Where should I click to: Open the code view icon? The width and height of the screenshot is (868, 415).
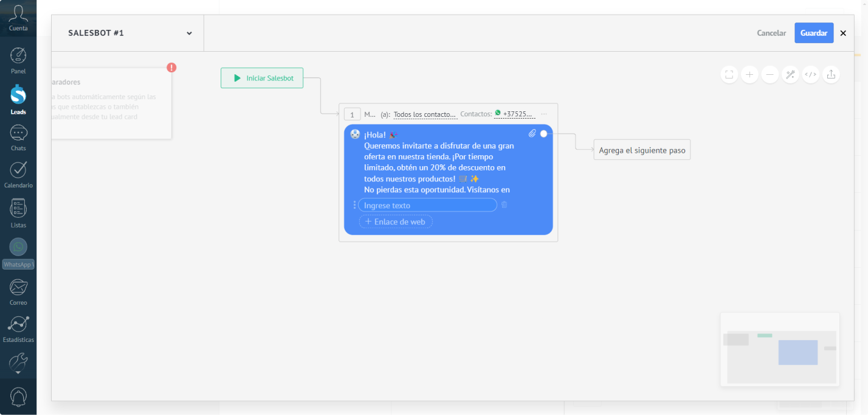pyautogui.click(x=810, y=75)
